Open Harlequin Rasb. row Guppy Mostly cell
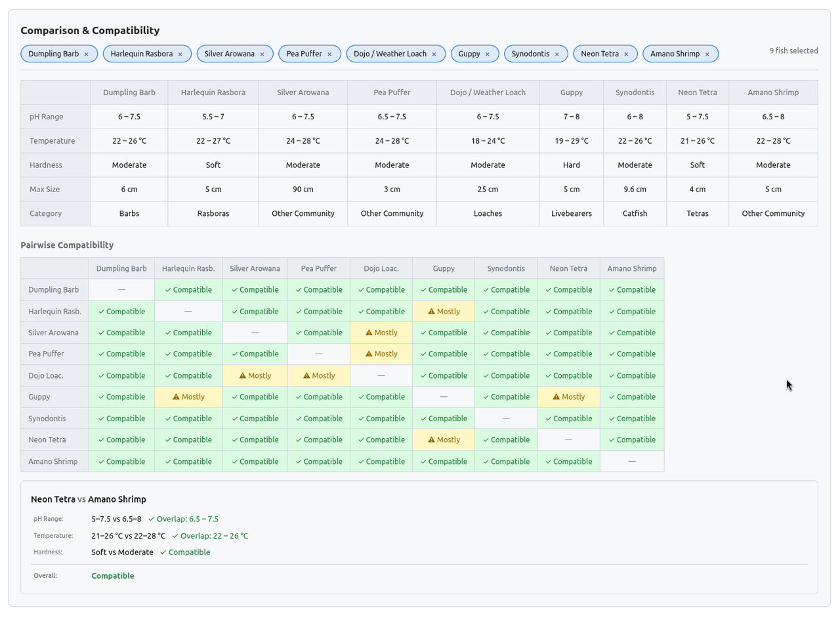The height and width of the screenshot is (618, 840). click(444, 312)
